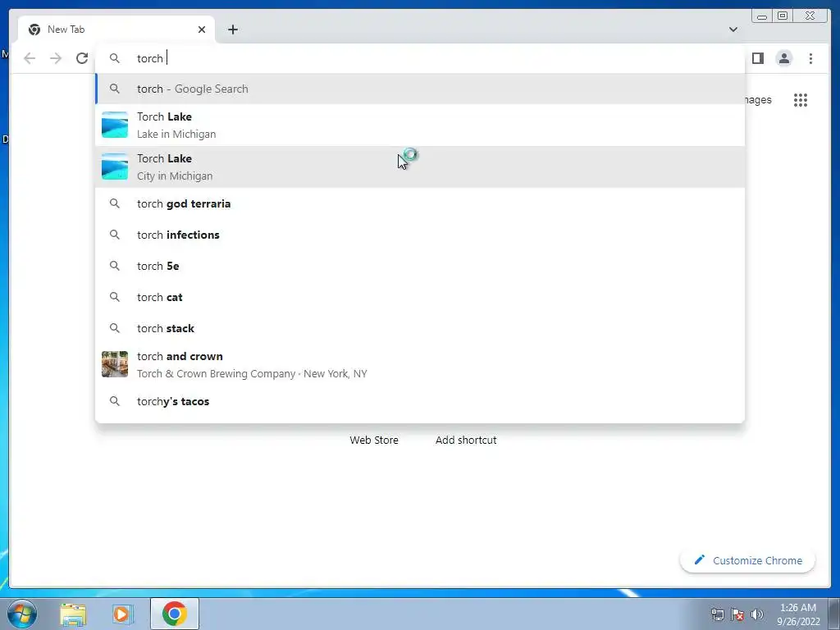Select 'torch cat' suggestion

[x=420, y=297]
